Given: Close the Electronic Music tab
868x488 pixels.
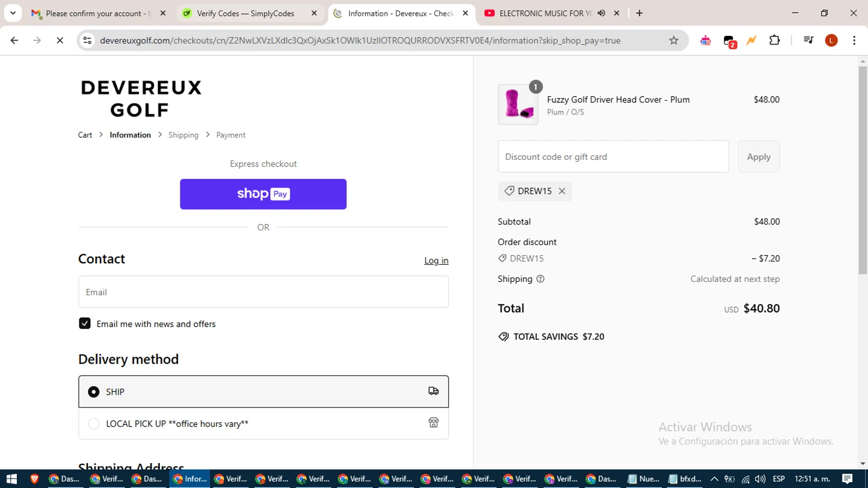Looking at the screenshot, I should [617, 13].
